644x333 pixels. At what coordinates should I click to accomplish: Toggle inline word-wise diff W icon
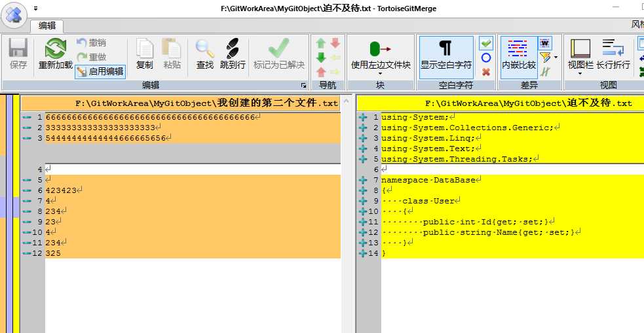click(545, 43)
